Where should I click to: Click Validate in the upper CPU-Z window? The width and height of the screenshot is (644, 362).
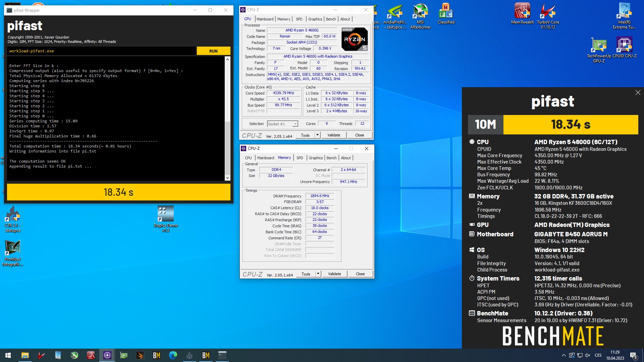coord(334,135)
